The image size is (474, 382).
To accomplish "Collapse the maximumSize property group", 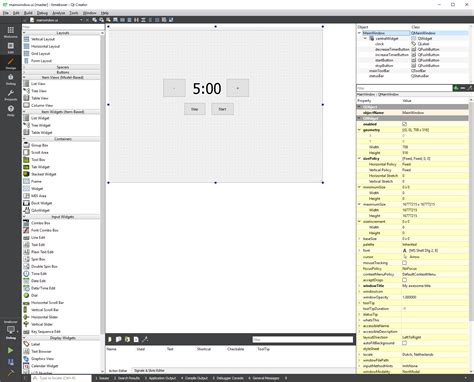I will point(359,204).
